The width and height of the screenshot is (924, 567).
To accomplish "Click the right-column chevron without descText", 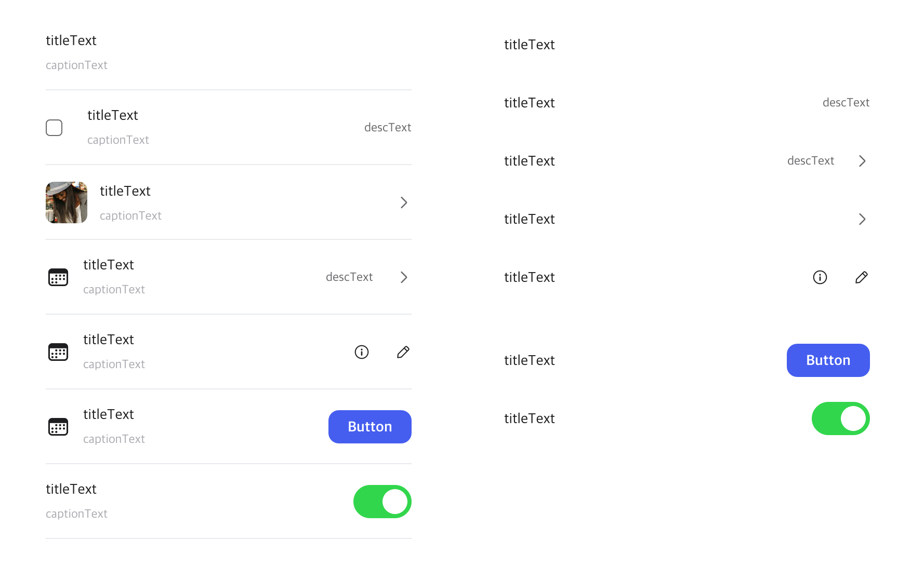I will (x=862, y=219).
